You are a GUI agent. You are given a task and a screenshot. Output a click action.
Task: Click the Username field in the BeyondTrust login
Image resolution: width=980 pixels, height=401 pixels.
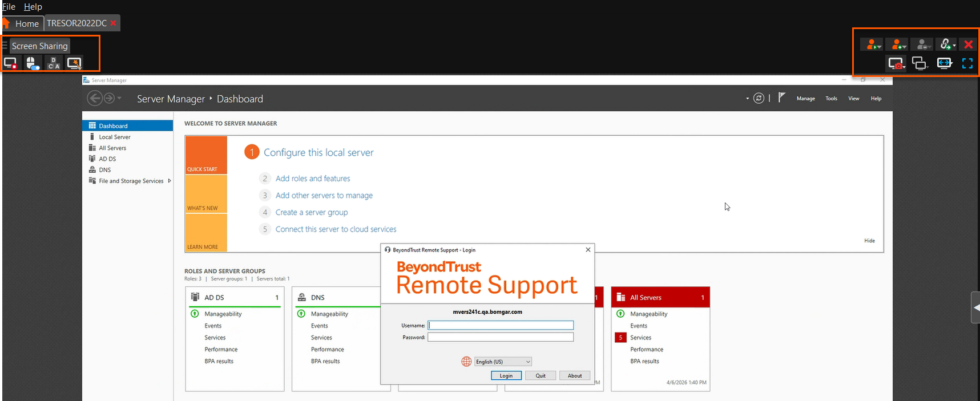501,325
